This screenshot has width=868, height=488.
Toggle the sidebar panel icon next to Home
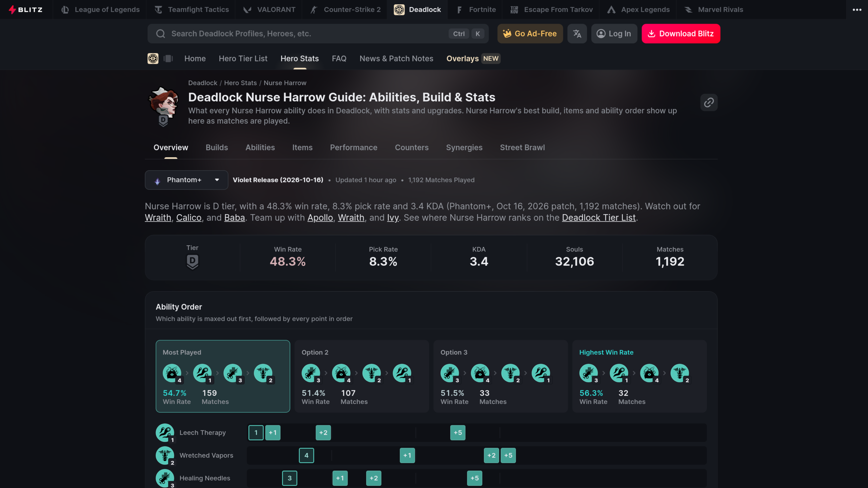tap(168, 59)
